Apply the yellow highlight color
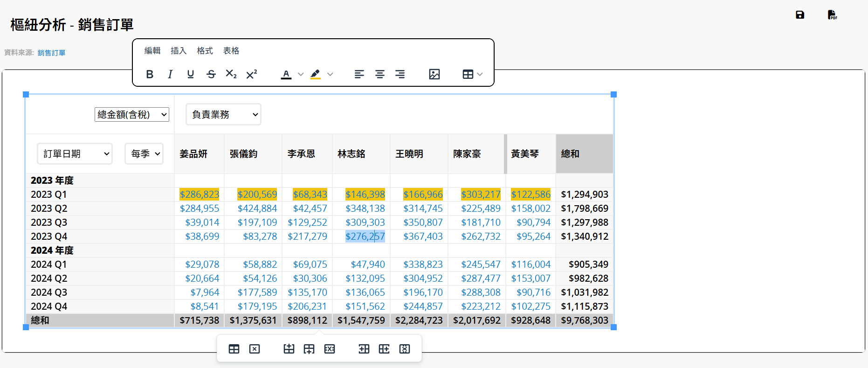 click(x=316, y=74)
